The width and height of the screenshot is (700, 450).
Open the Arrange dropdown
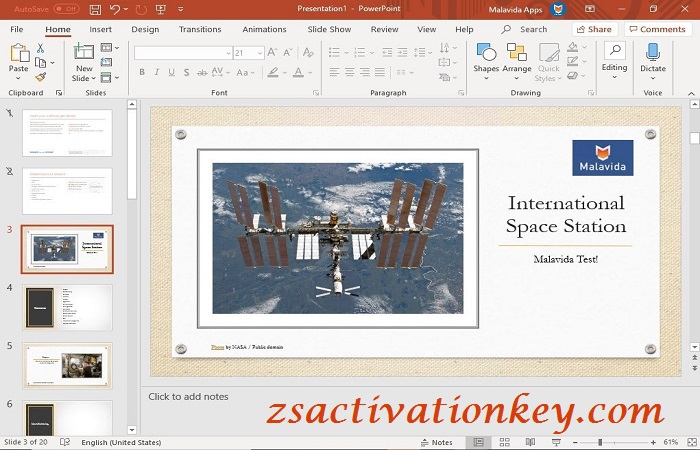pos(517,62)
